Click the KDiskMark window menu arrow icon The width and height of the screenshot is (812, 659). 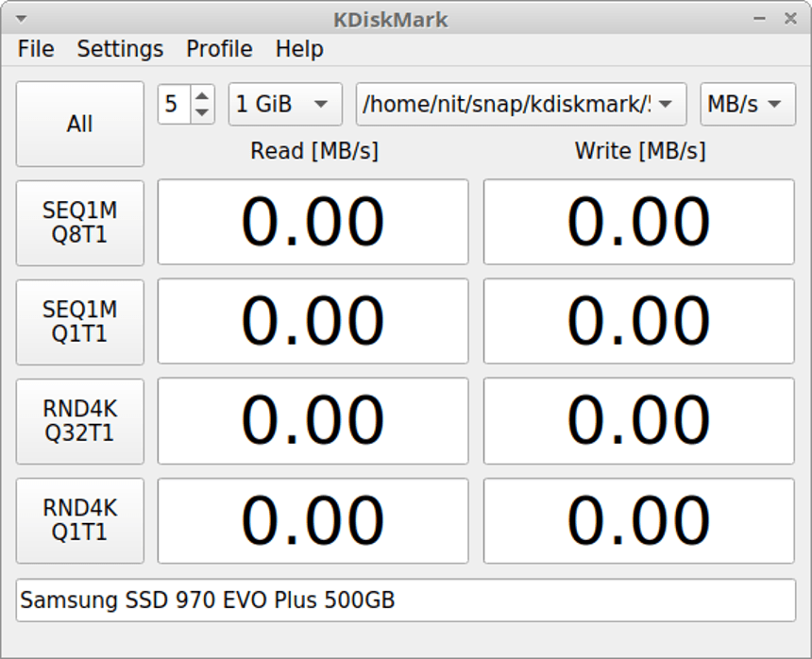[21, 18]
